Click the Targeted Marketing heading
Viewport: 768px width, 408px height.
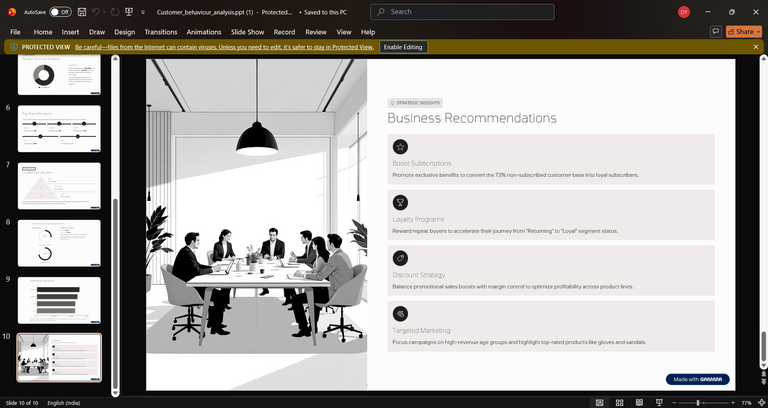click(x=421, y=330)
